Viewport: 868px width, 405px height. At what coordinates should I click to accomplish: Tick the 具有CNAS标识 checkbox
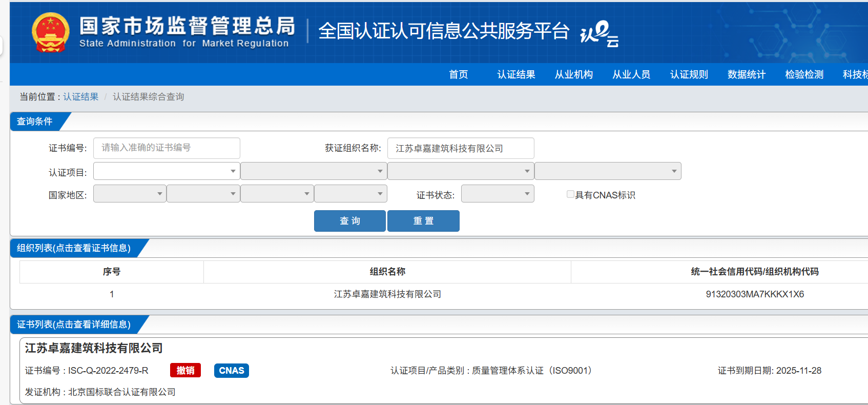coord(570,194)
